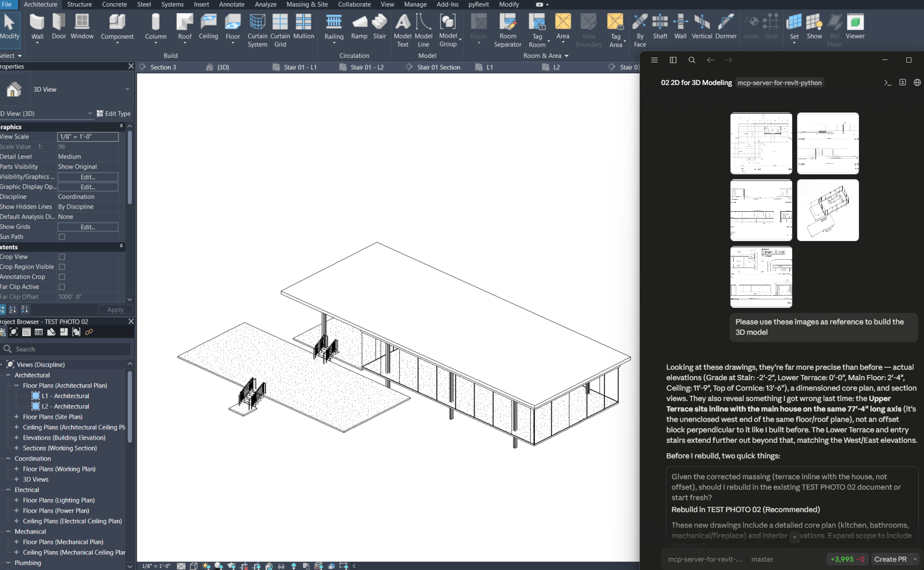
Task: Click the Create PR button
Action: (890, 559)
